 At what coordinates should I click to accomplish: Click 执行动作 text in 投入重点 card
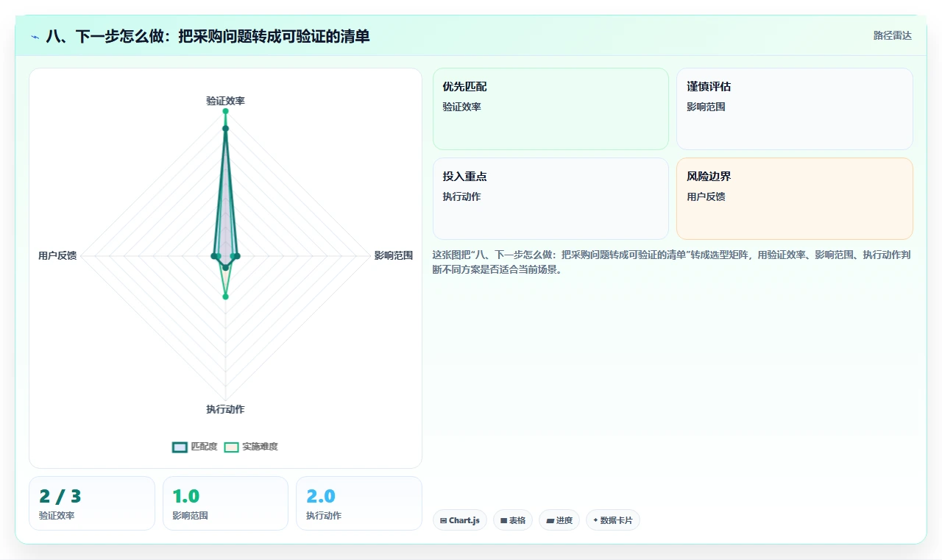tap(461, 196)
